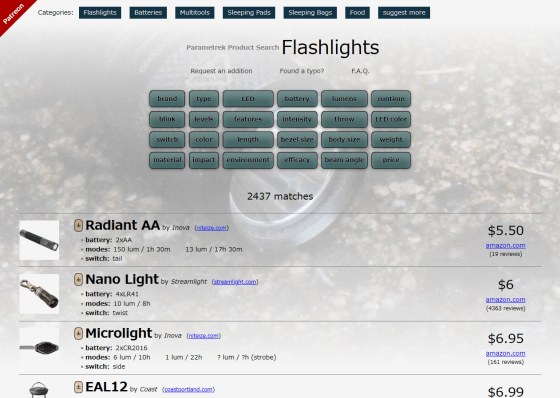This screenshot has width=560, height=398.
Task: Click the Parametrek Product Search heading
Action: pyautogui.click(x=232, y=48)
